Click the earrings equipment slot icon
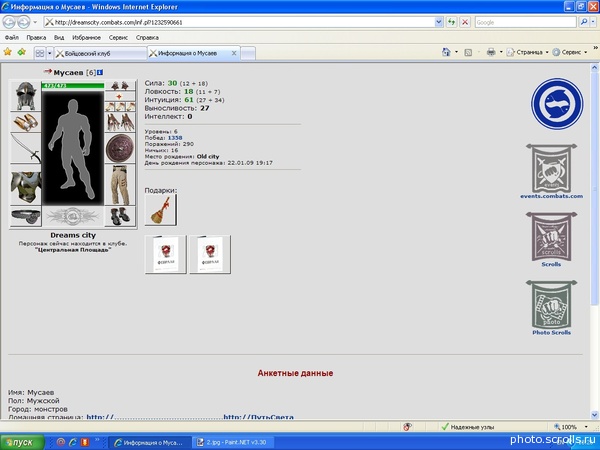This screenshot has width=600, height=450. pos(120,86)
